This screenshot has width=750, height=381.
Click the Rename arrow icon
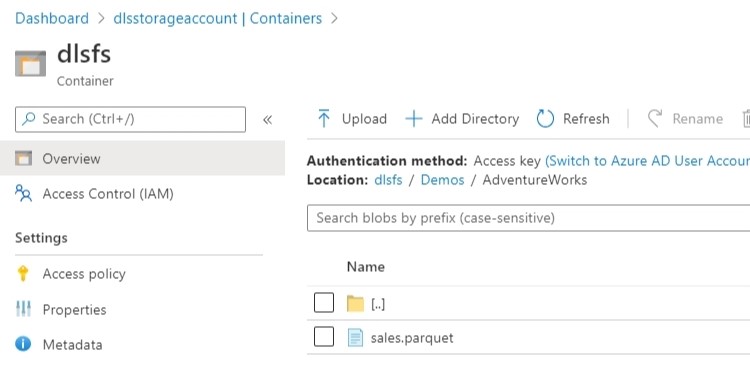pos(655,118)
